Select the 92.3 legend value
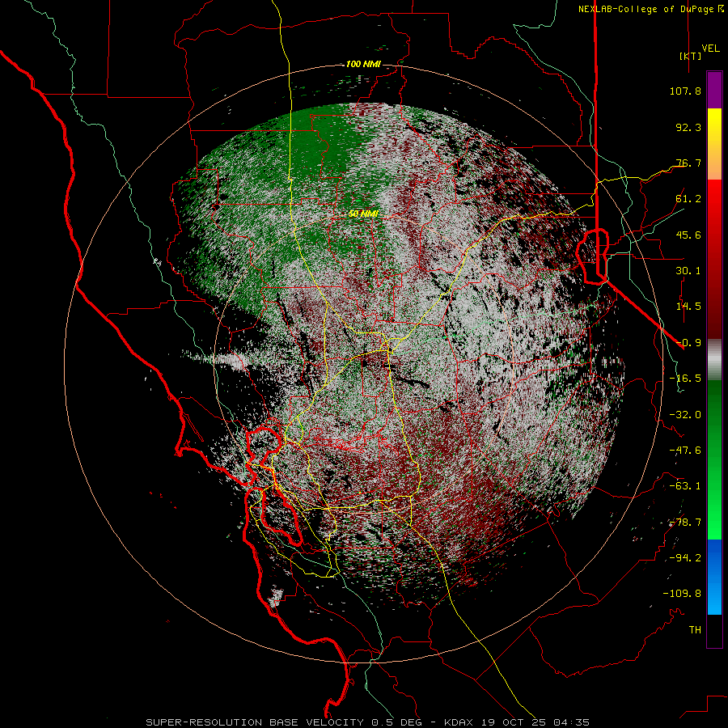Image resolution: width=728 pixels, height=728 pixels. pyautogui.click(x=688, y=127)
